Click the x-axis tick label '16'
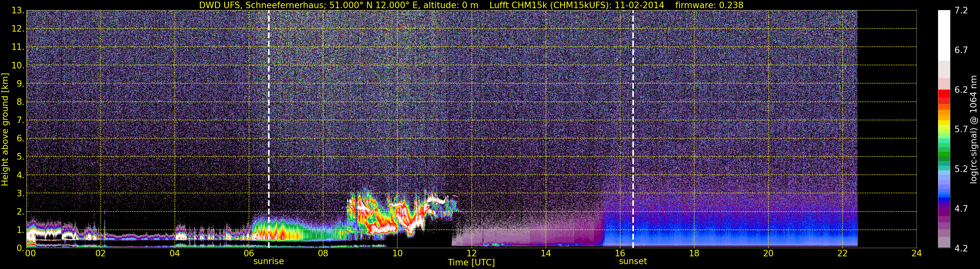 (620, 253)
